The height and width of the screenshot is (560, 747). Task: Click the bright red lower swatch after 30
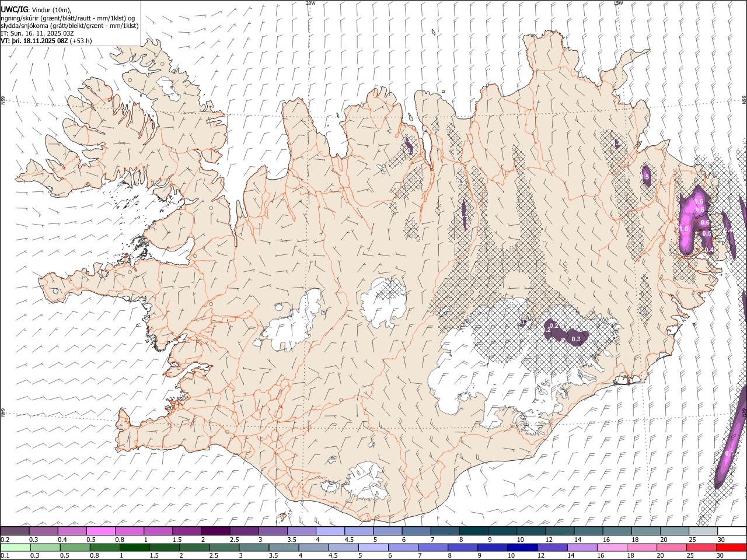(x=731, y=547)
